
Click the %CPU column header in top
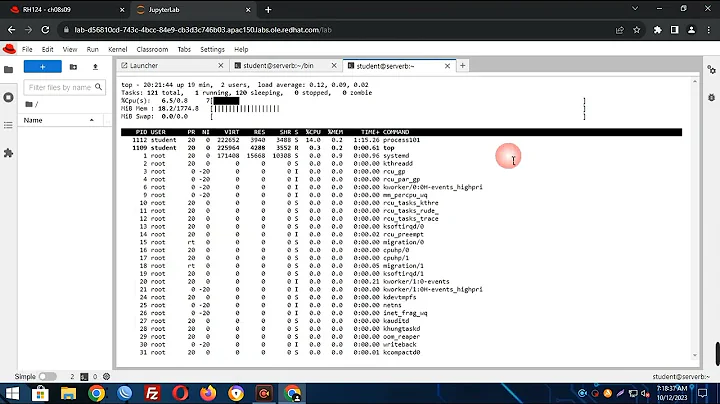313,132
